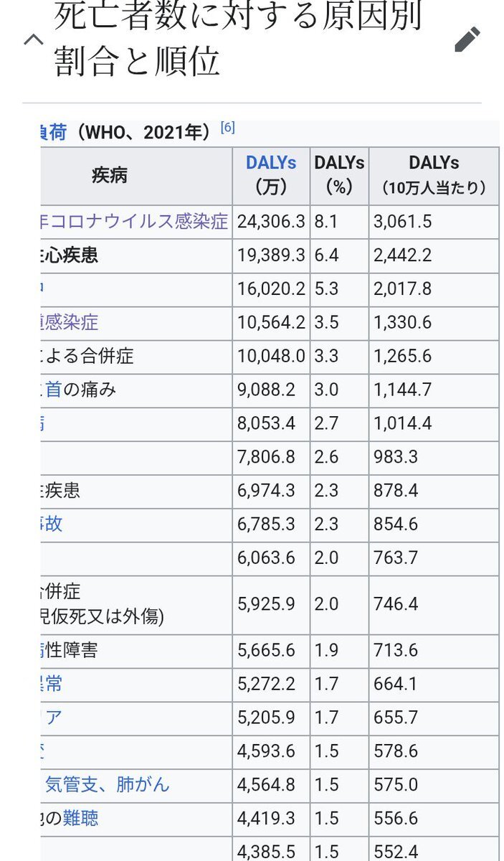Click the 心疾患 row label

click(70, 255)
